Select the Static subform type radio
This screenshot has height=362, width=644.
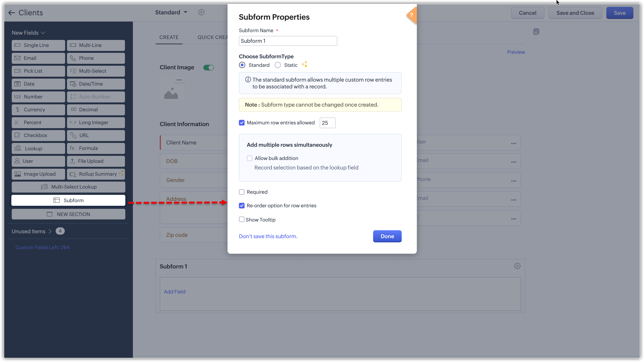(278, 65)
